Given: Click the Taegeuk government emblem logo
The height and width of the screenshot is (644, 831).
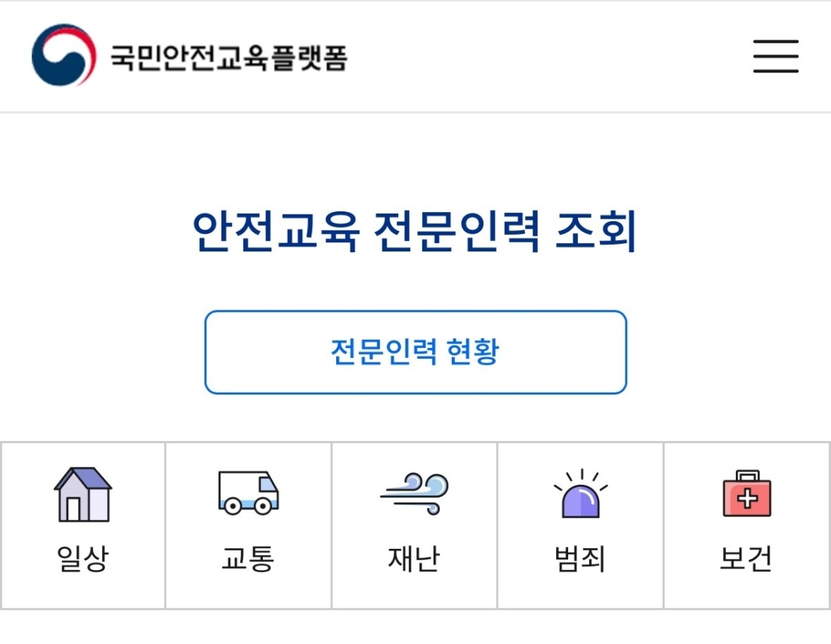Looking at the screenshot, I should [64, 55].
